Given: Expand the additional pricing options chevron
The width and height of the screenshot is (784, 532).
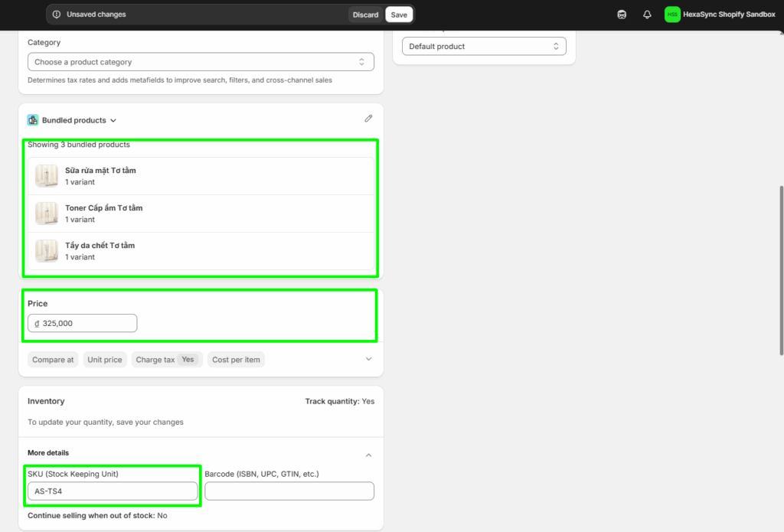Looking at the screenshot, I should click(368, 359).
